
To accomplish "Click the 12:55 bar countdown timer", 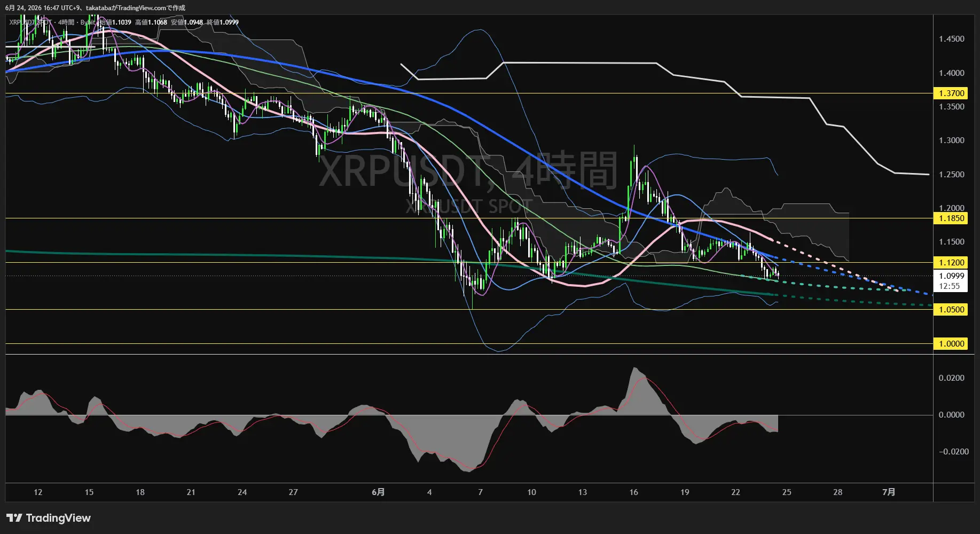I will pyautogui.click(x=950, y=286).
